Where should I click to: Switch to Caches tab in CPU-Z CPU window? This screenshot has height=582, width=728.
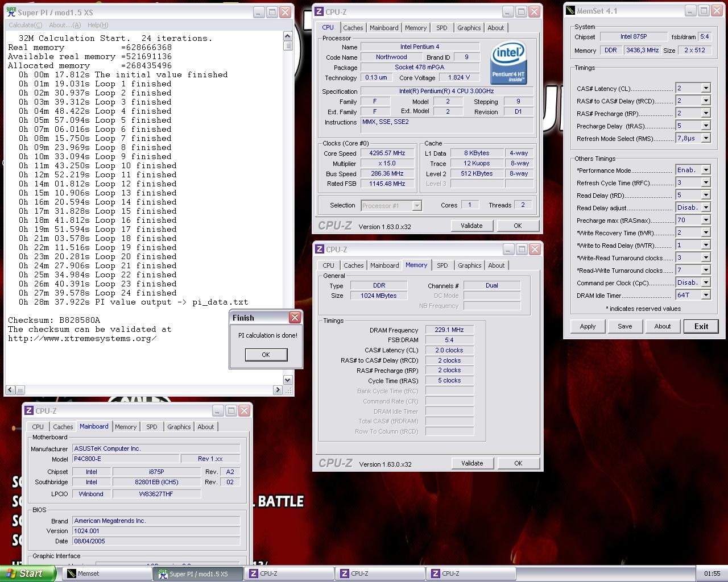click(x=353, y=28)
